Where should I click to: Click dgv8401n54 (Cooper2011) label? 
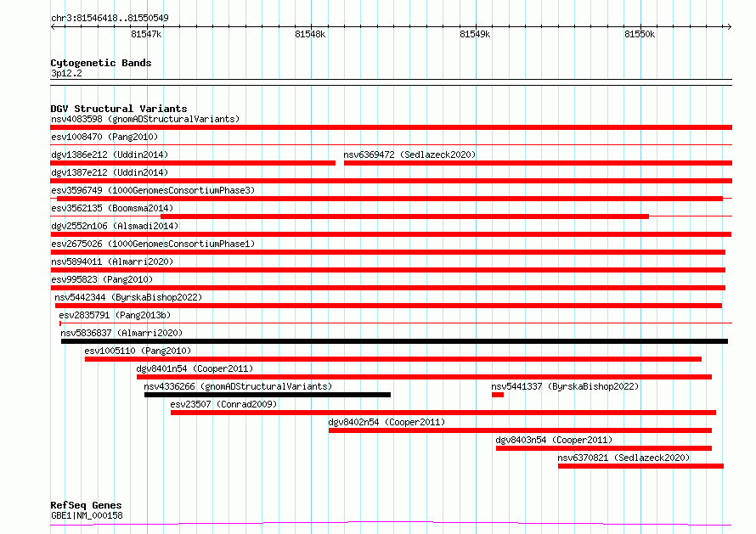(x=195, y=368)
